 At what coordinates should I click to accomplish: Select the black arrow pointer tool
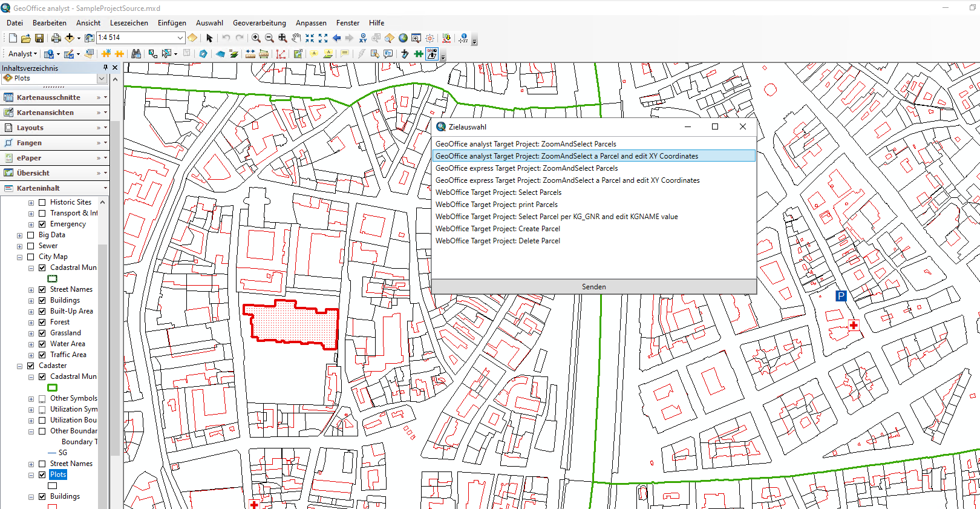click(209, 38)
